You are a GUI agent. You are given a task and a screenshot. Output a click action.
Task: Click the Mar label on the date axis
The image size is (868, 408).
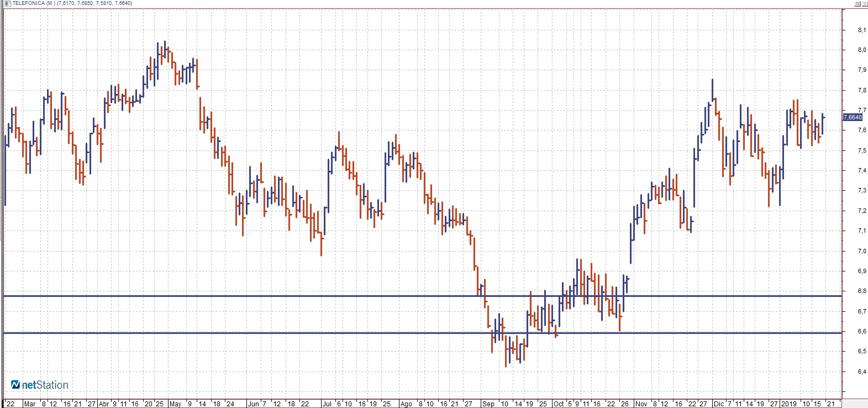[30, 404]
